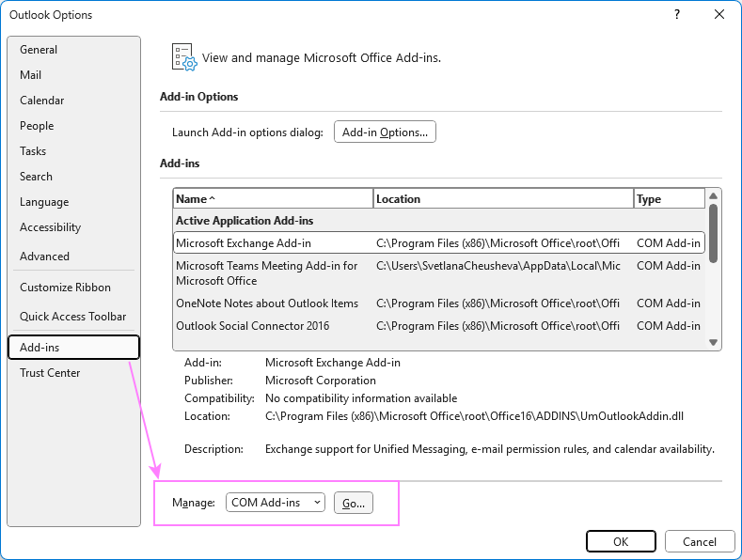Close the Outlook Options dialog
Screen dimensions: 742x560
pos(719,15)
